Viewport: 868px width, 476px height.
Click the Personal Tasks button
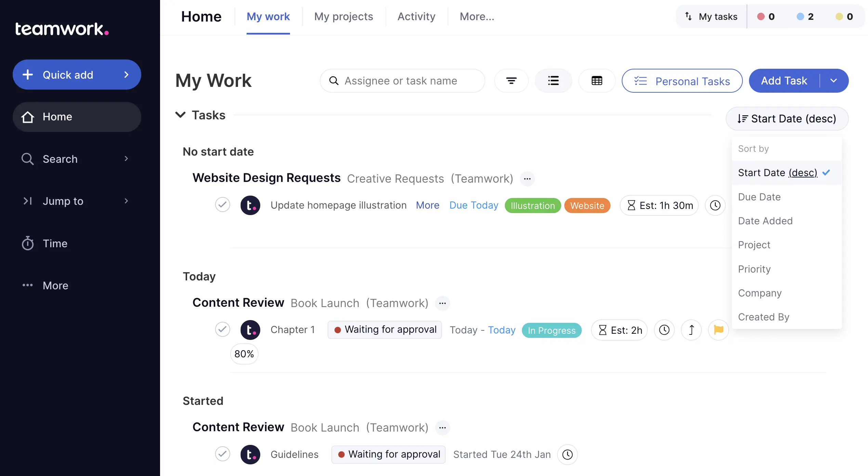[682, 81]
